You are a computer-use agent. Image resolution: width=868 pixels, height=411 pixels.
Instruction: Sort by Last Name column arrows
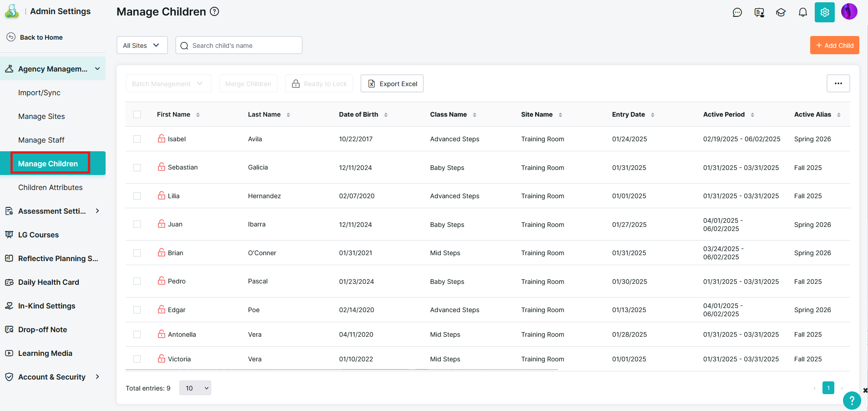(x=288, y=115)
